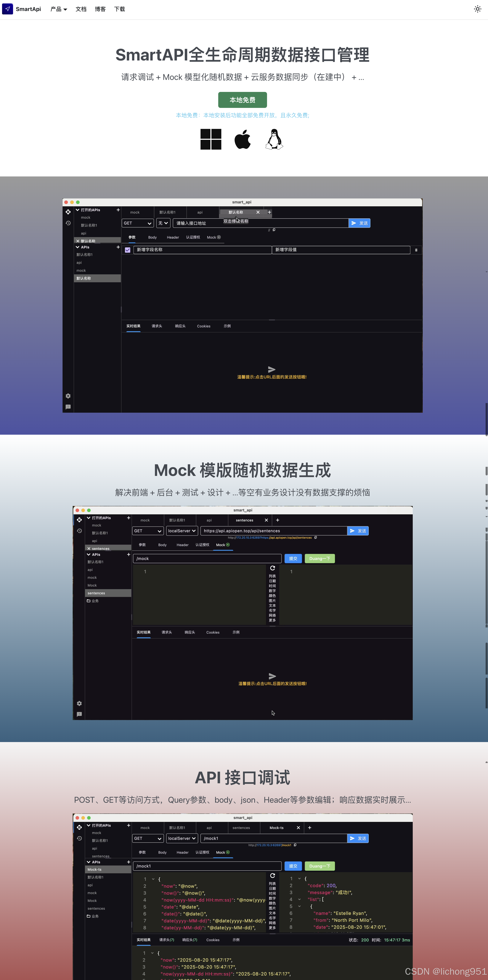
Task: Click the feedback chat icon in top app screenshot sidebar
Action: (x=68, y=407)
